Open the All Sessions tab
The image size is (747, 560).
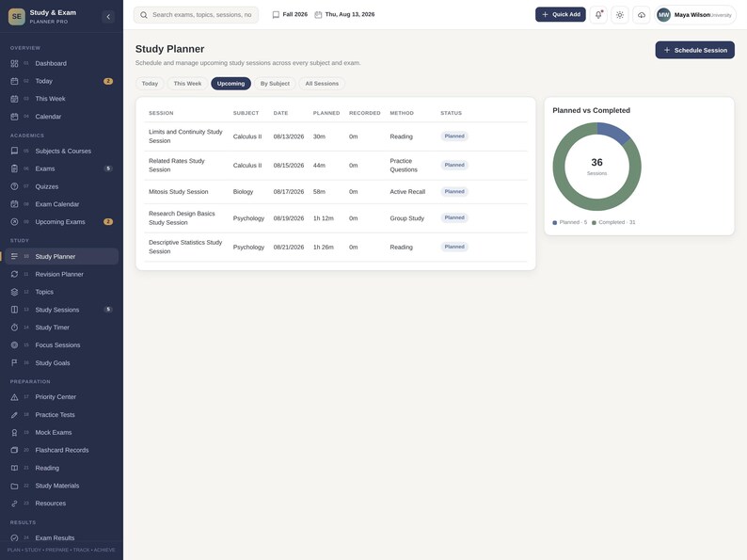(322, 84)
